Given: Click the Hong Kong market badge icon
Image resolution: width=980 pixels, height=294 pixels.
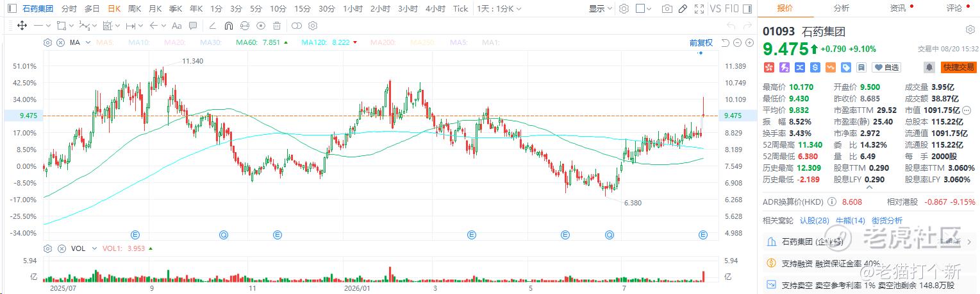Looking at the screenshot, I should (768, 67).
